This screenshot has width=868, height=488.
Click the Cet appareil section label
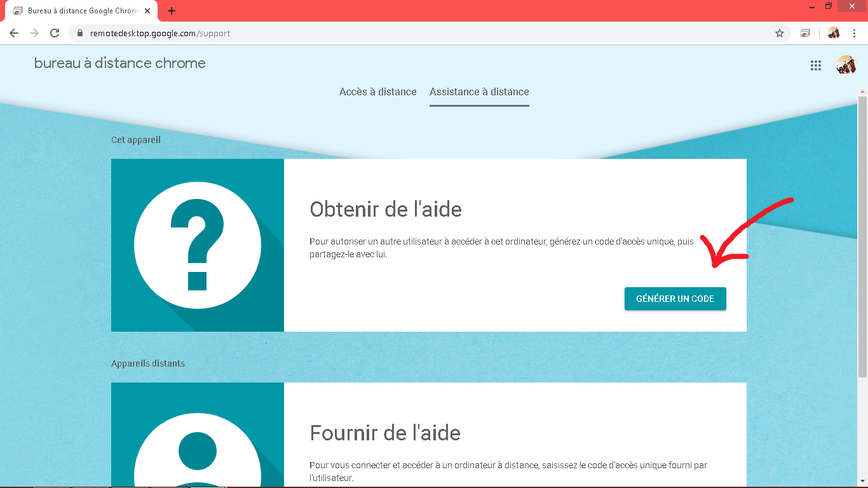coord(136,140)
